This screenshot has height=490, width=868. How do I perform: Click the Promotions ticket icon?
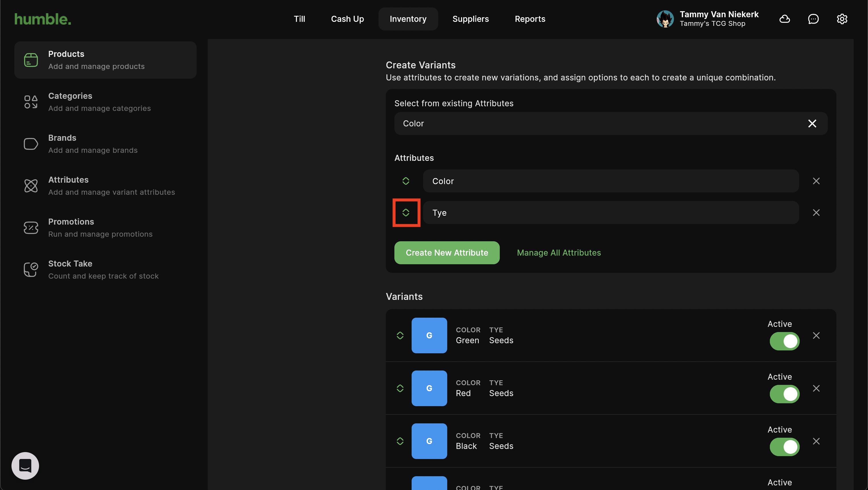coord(31,228)
